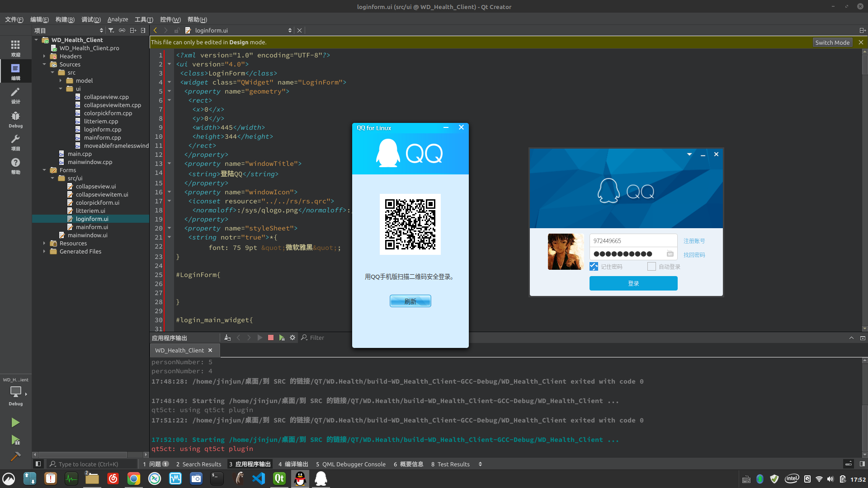Viewport: 868px width, 488px height.
Task: Split the project pane
Action: (133, 30)
